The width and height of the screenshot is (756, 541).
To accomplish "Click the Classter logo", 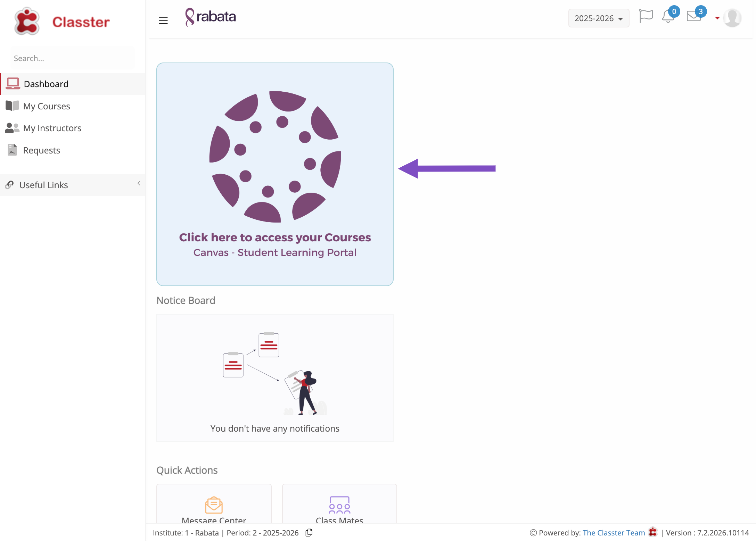I will (27, 21).
